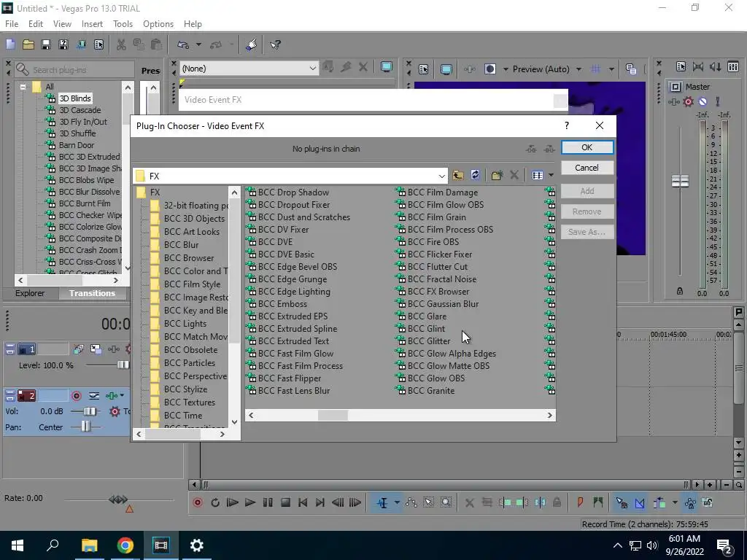Click the Stop button in transport
This screenshot has height=560, width=747.
[285, 502]
